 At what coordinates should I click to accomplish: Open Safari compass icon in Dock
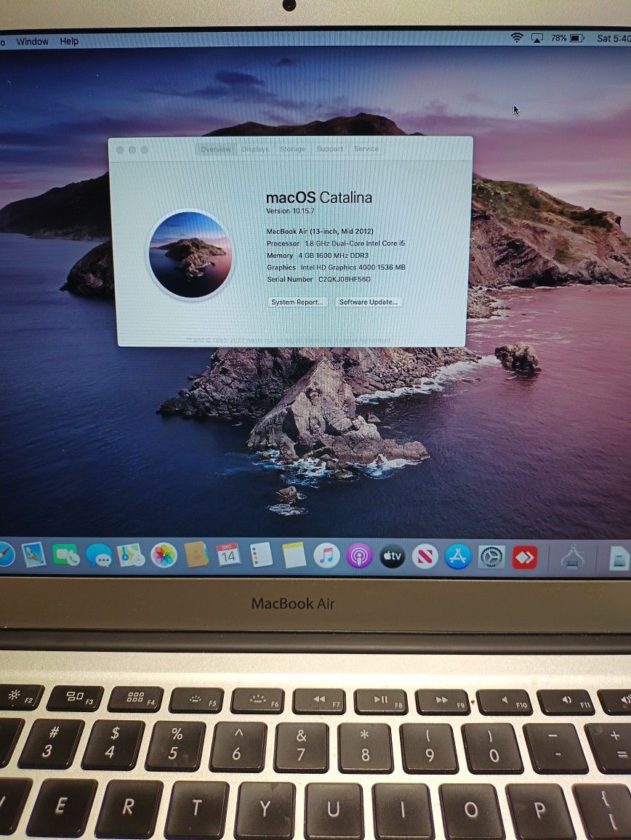5,554
